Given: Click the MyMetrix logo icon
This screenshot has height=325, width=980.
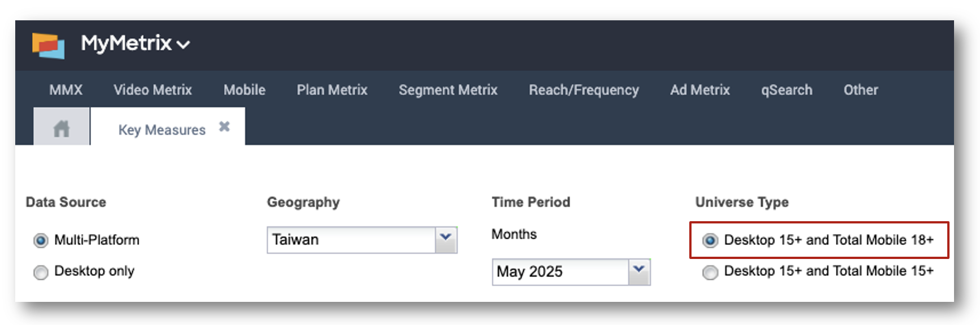Looking at the screenshot, I should pyautogui.click(x=48, y=45).
